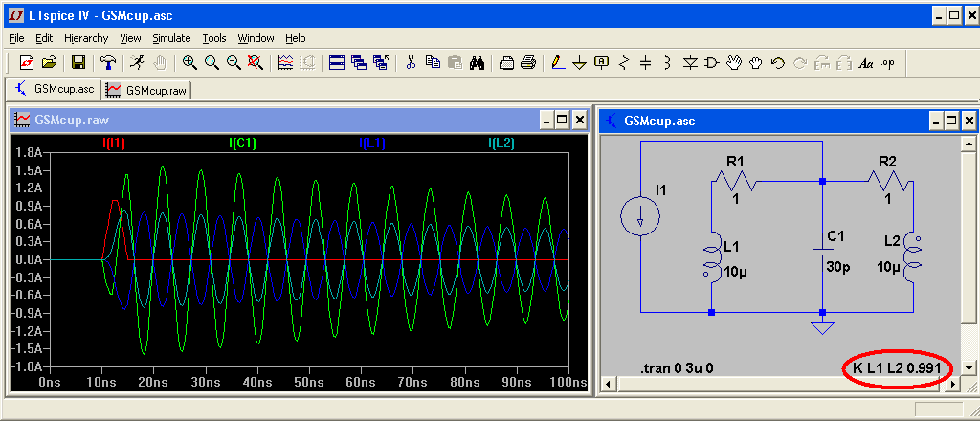Place a Ground symbol
Image resolution: width=980 pixels, height=421 pixels.
click(579, 63)
